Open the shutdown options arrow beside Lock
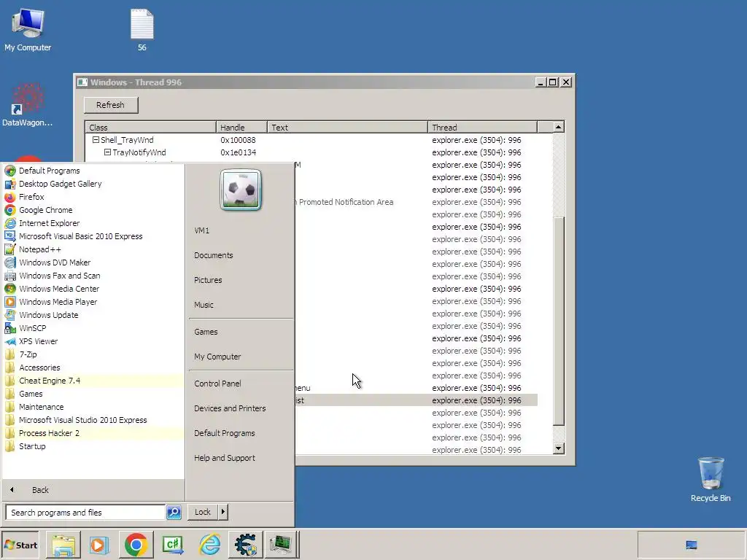The width and height of the screenshot is (747, 560). tap(222, 512)
